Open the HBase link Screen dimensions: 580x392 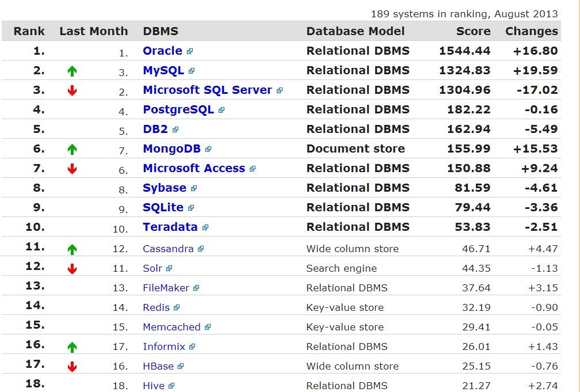click(158, 367)
